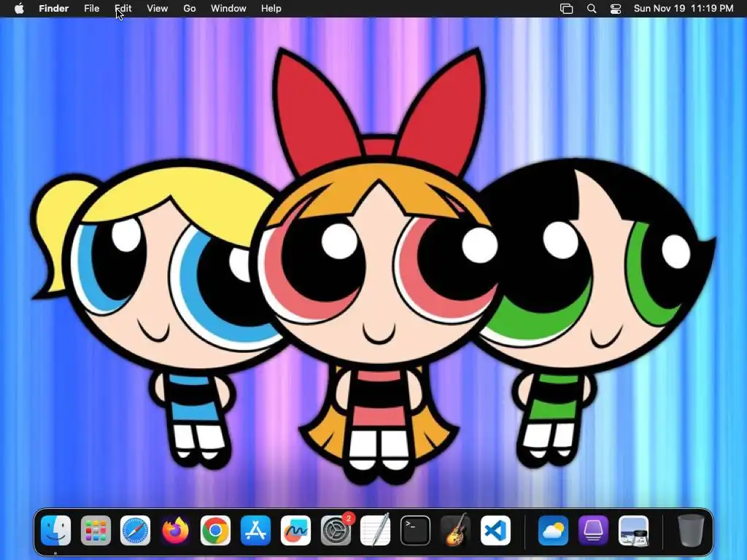
Task: Open the Window menu
Action: coord(228,9)
